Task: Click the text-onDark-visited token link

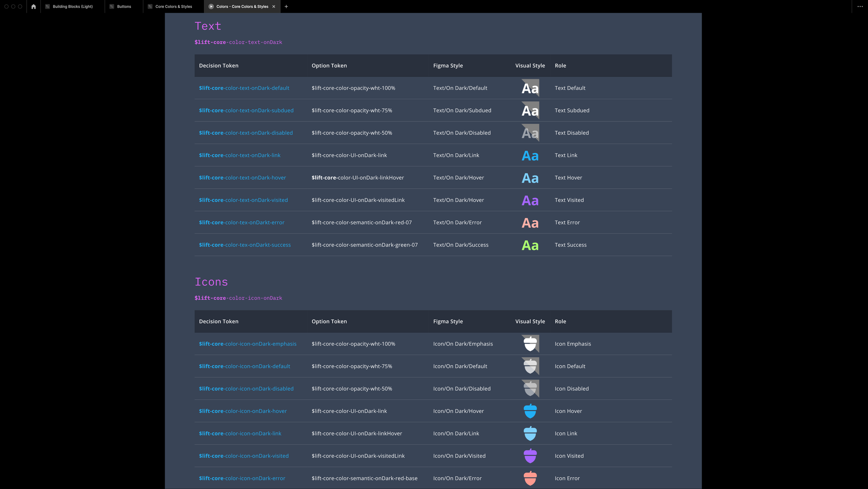Action: (243, 200)
